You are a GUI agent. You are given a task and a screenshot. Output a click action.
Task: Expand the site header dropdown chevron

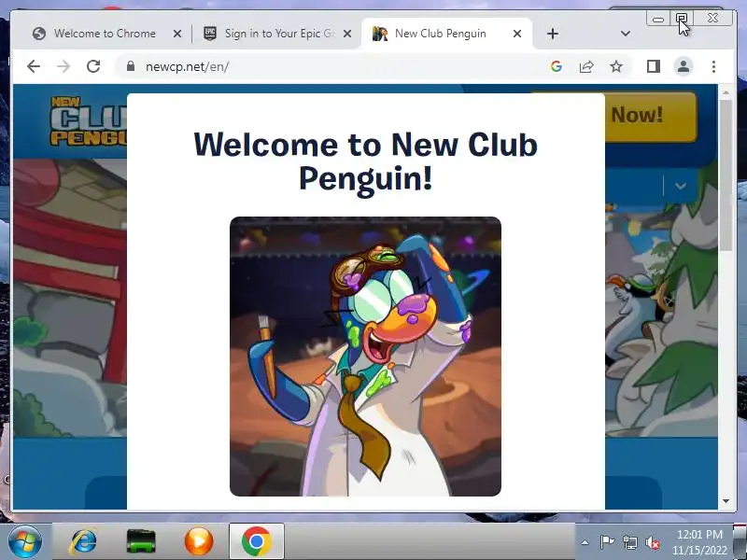(x=681, y=186)
